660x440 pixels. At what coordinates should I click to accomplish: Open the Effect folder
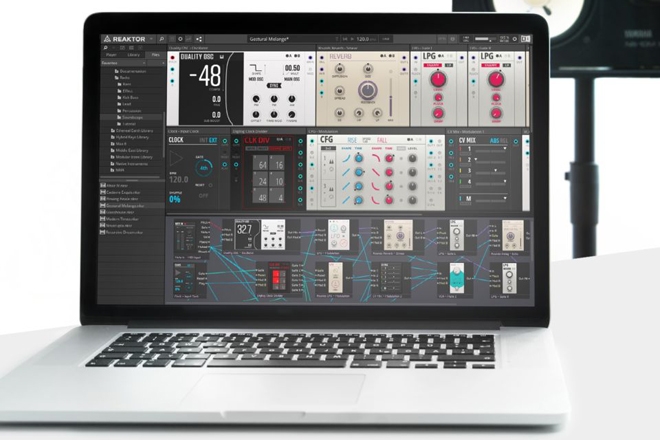(125, 91)
